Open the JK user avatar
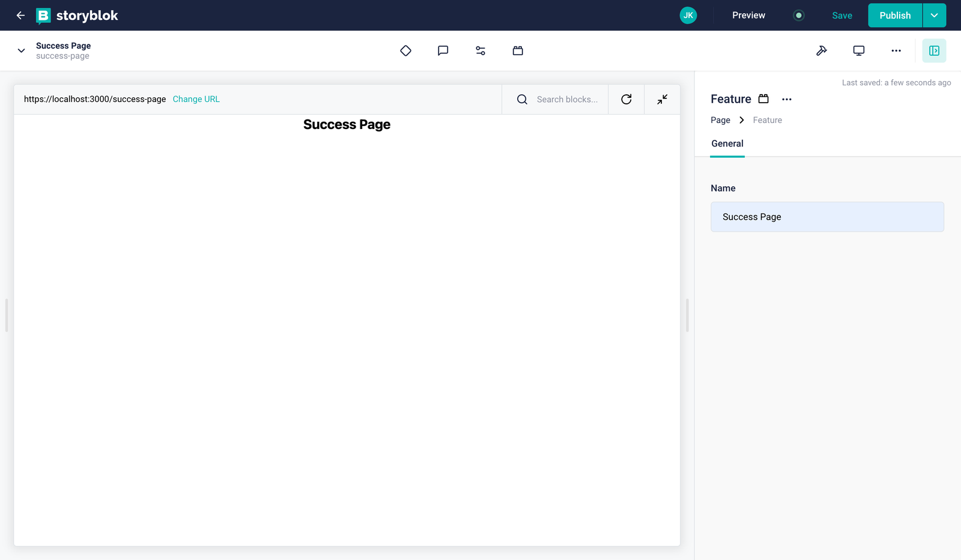This screenshot has width=961, height=560. [x=688, y=16]
